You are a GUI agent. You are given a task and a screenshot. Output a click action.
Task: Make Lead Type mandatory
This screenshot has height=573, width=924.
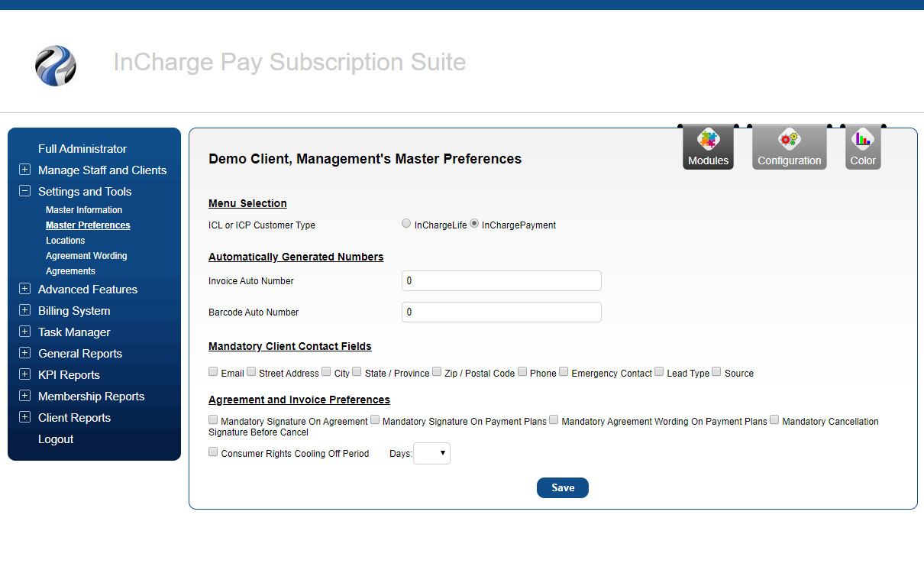point(659,372)
